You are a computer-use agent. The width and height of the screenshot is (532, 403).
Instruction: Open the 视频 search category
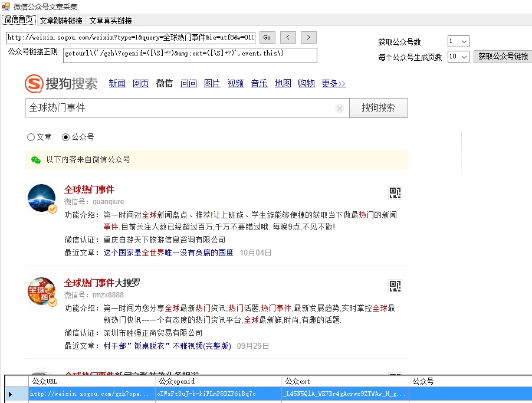[235, 83]
